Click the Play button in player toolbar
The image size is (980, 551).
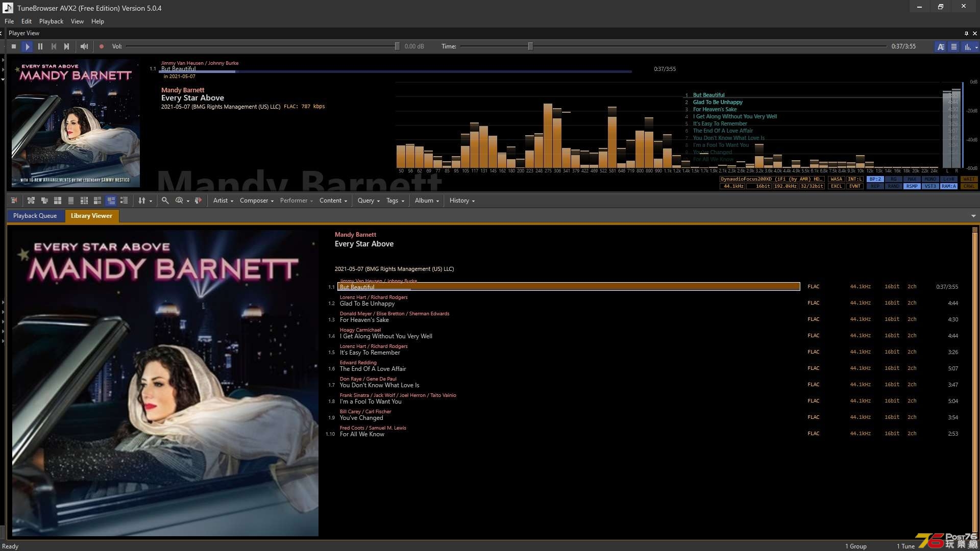tap(27, 46)
